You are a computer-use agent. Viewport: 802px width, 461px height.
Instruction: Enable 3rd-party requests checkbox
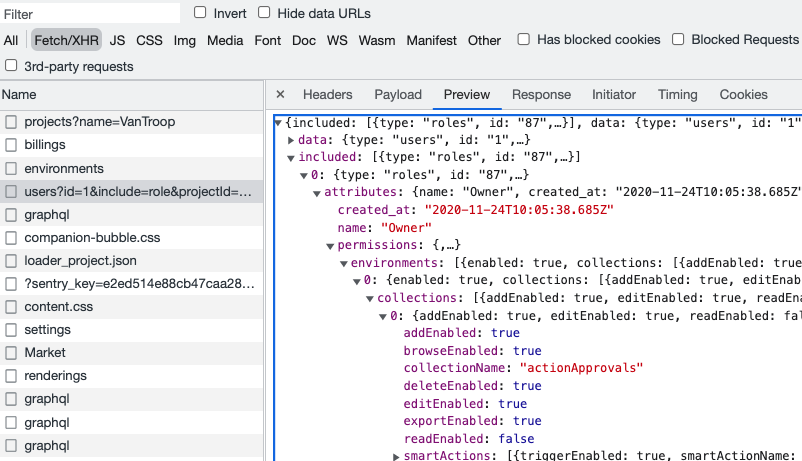click(11, 66)
